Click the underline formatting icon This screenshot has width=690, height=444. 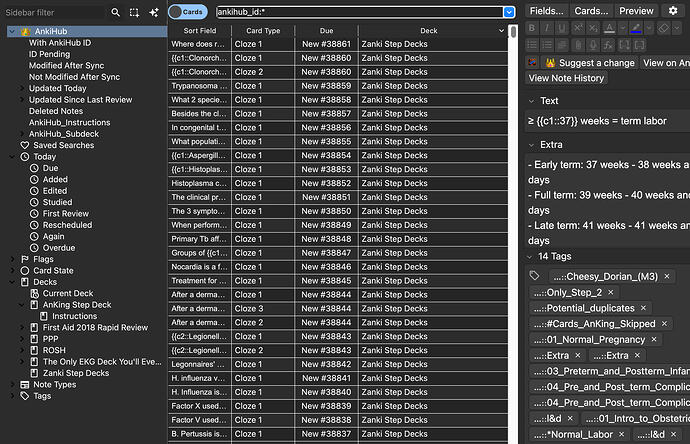[x=562, y=28]
